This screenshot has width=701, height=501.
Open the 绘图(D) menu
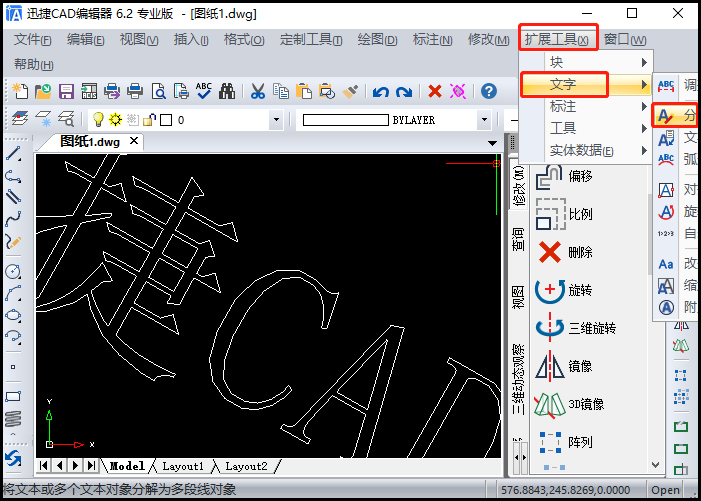377,40
